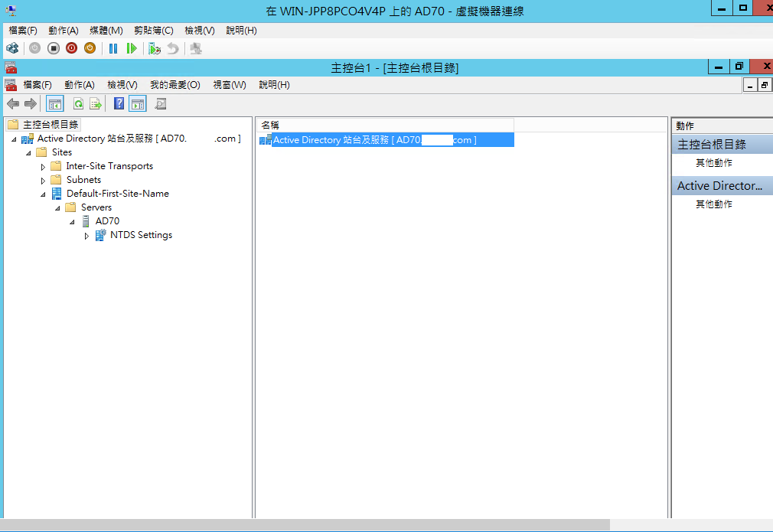The height and width of the screenshot is (532, 773).
Task: Revert the VM with the undo arrow icon
Action: [172, 48]
